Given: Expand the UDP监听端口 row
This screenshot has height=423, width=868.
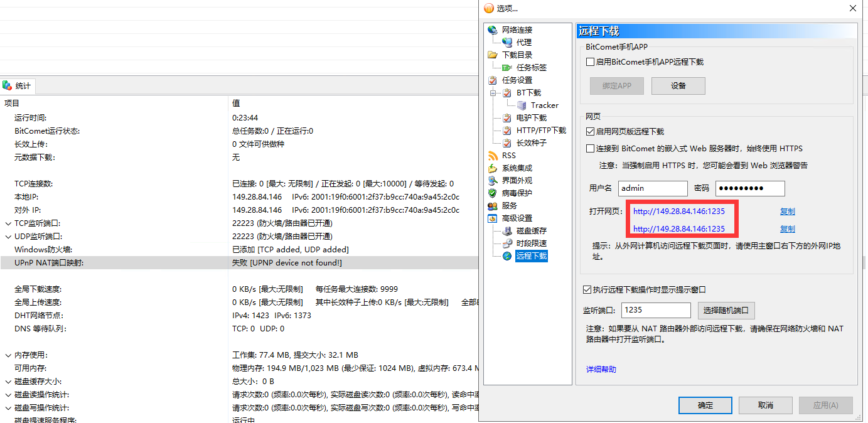Looking at the screenshot, I should tap(8, 237).
